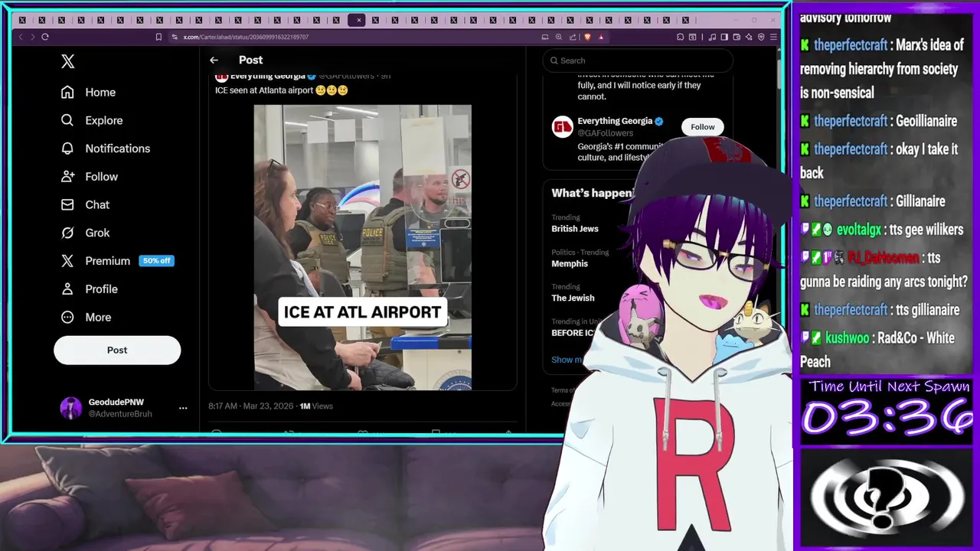The width and height of the screenshot is (980, 551).
Task: Open Explore in the sidebar
Action: pyautogui.click(x=92, y=120)
